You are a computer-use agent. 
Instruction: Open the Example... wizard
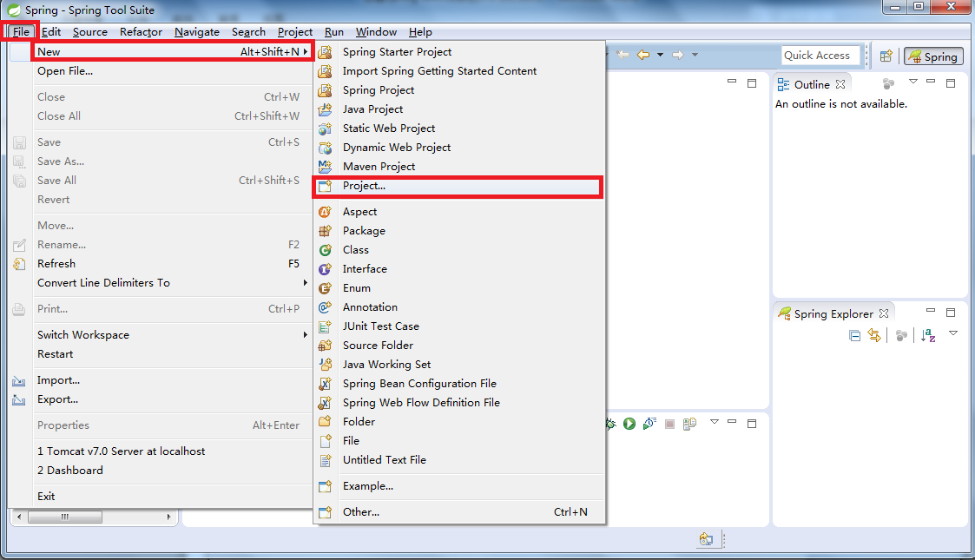458,486
